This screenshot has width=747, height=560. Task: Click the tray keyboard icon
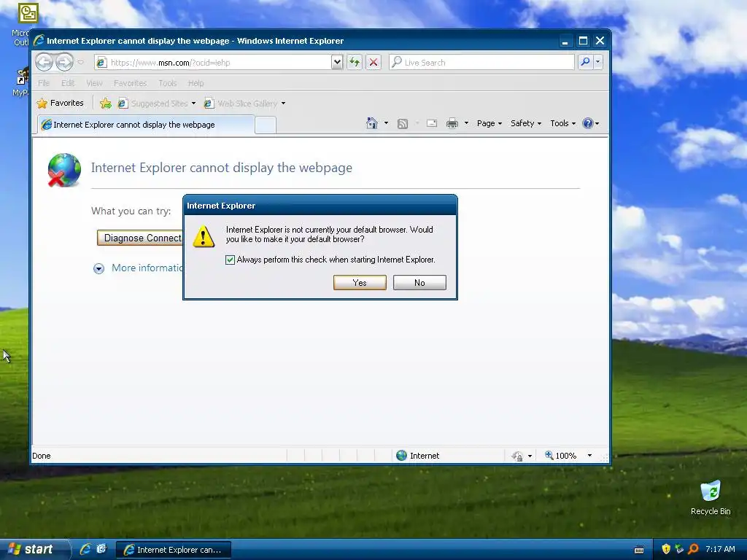[639, 550]
